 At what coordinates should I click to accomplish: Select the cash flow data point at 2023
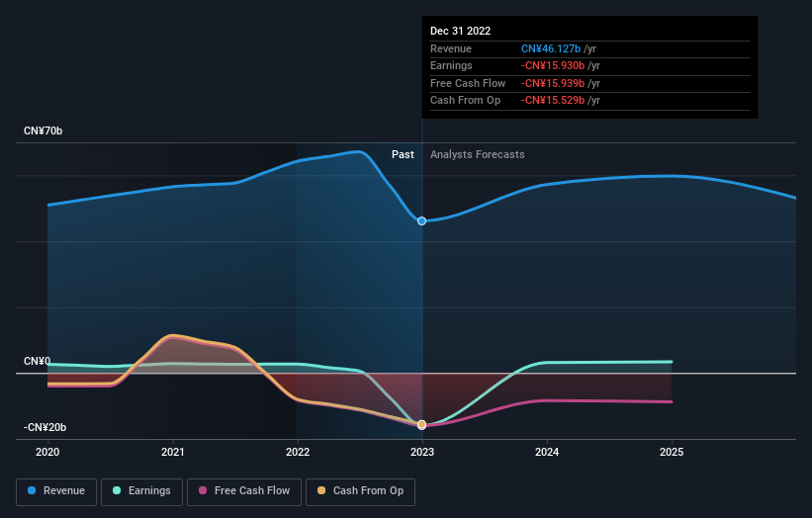pyautogui.click(x=422, y=425)
